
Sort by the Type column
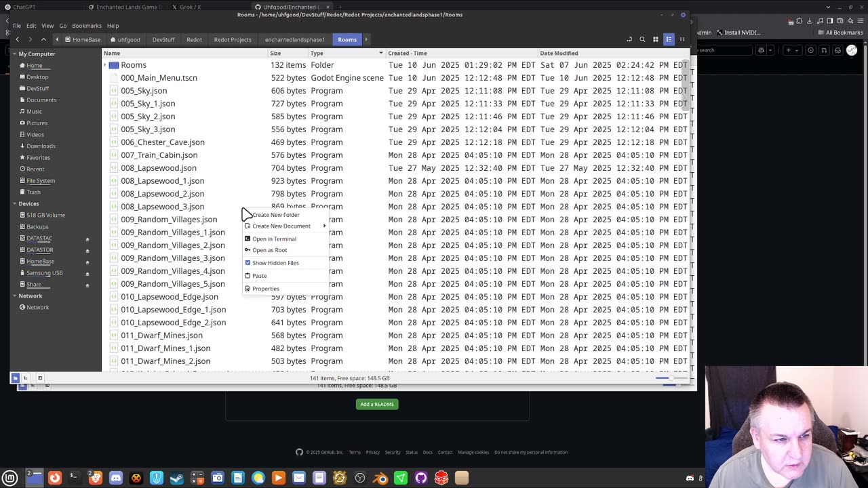(x=347, y=53)
